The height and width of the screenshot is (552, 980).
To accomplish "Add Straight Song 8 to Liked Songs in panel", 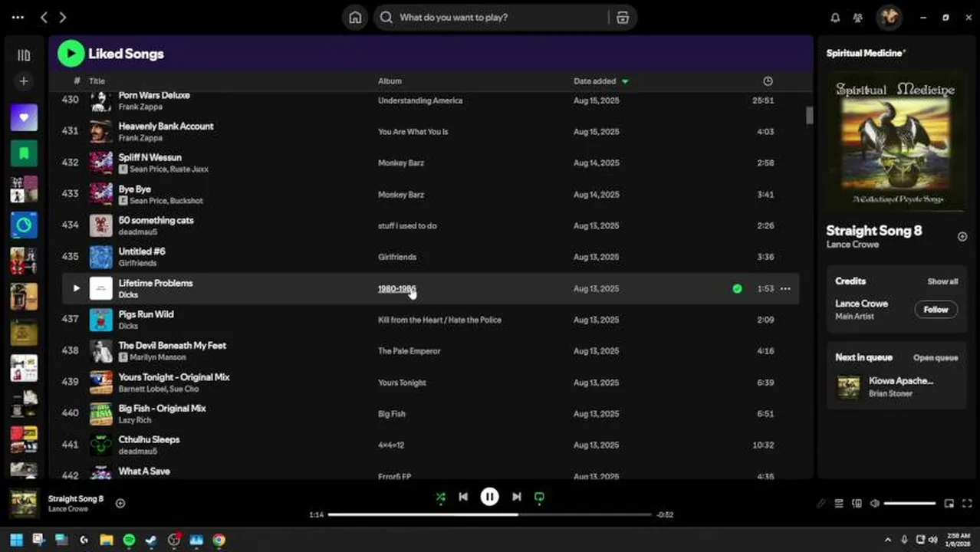I will click(x=962, y=236).
